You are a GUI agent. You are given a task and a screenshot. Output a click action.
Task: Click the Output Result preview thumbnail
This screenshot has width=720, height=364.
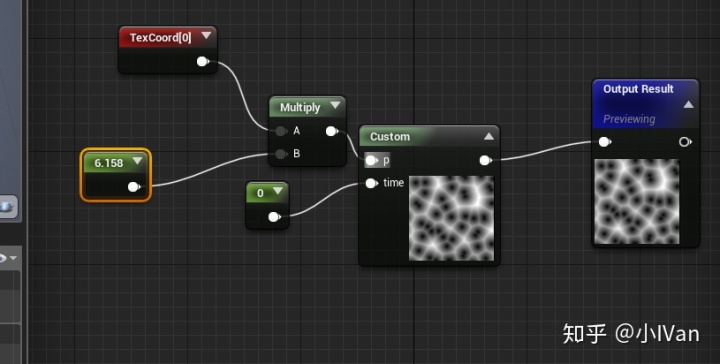637,201
